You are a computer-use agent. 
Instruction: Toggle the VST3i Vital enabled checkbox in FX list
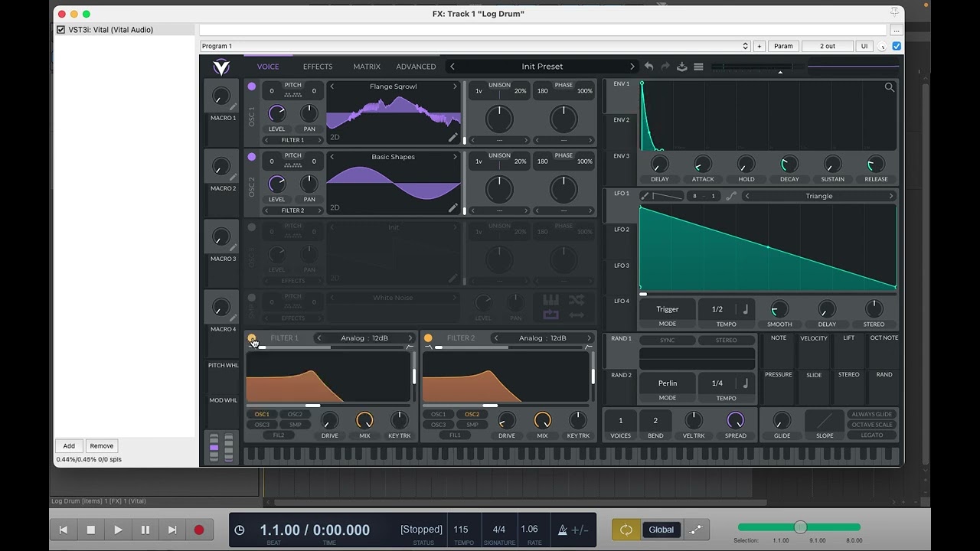pyautogui.click(x=61, y=30)
